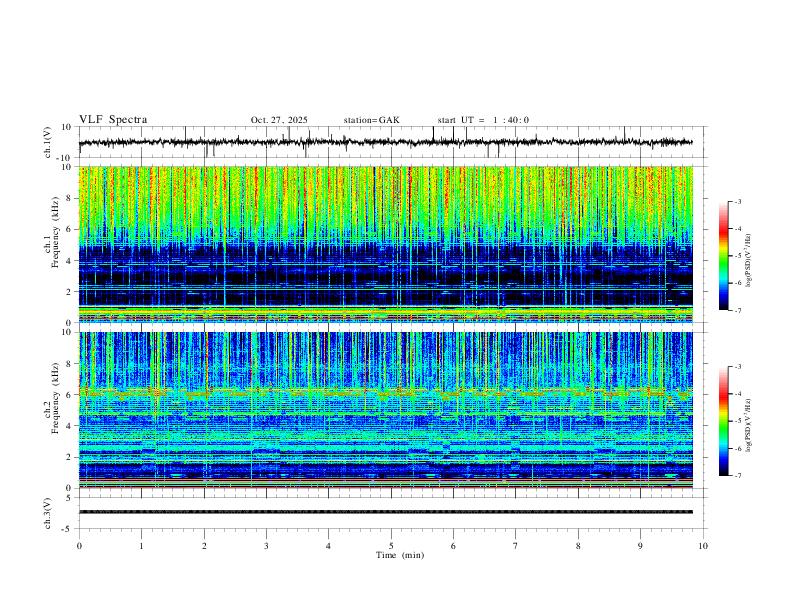Image resolution: width=792 pixels, height=612 pixels.
Task: Click the 'ch.3(V)' axis label
Action: pyautogui.click(x=48, y=513)
